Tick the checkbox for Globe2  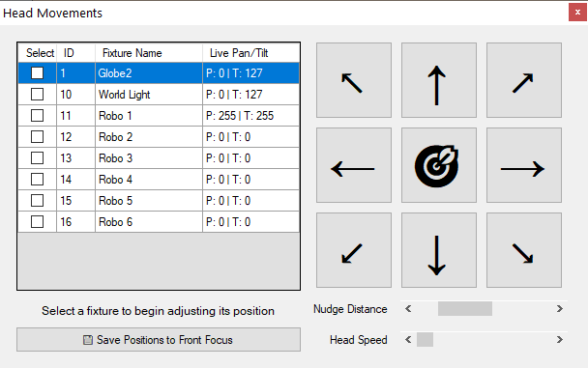[x=37, y=72]
